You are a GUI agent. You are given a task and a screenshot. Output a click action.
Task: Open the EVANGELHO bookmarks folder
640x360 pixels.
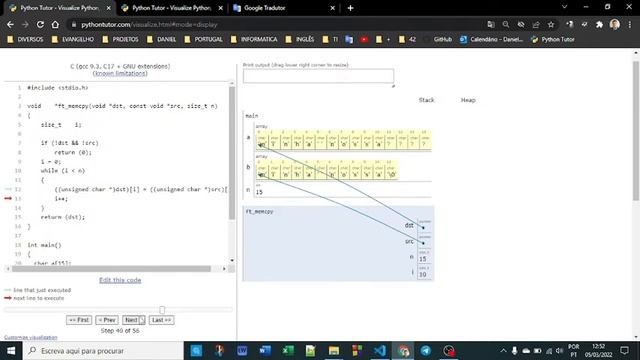pos(73,39)
